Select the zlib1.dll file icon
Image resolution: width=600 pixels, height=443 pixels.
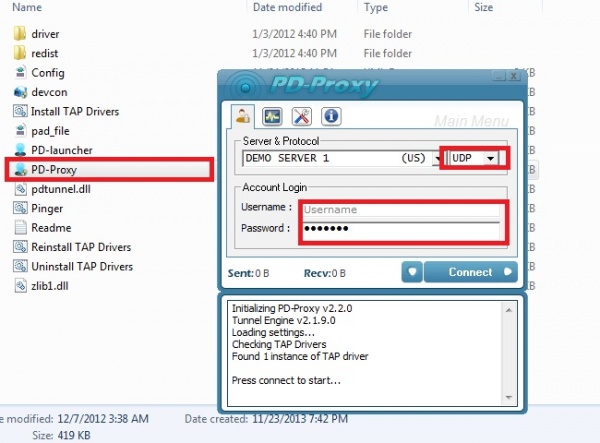pyautogui.click(x=20, y=286)
